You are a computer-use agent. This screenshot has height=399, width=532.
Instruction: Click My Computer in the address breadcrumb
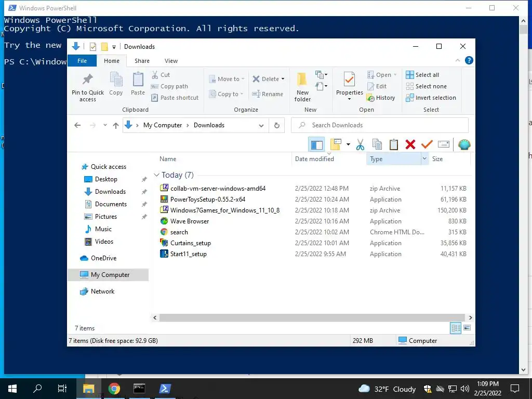(x=163, y=125)
